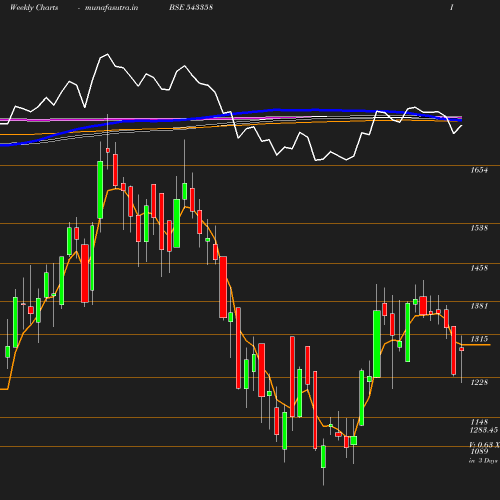Click the "Weekly Charts" title text
The image size is (500, 500).
pos(34,7)
